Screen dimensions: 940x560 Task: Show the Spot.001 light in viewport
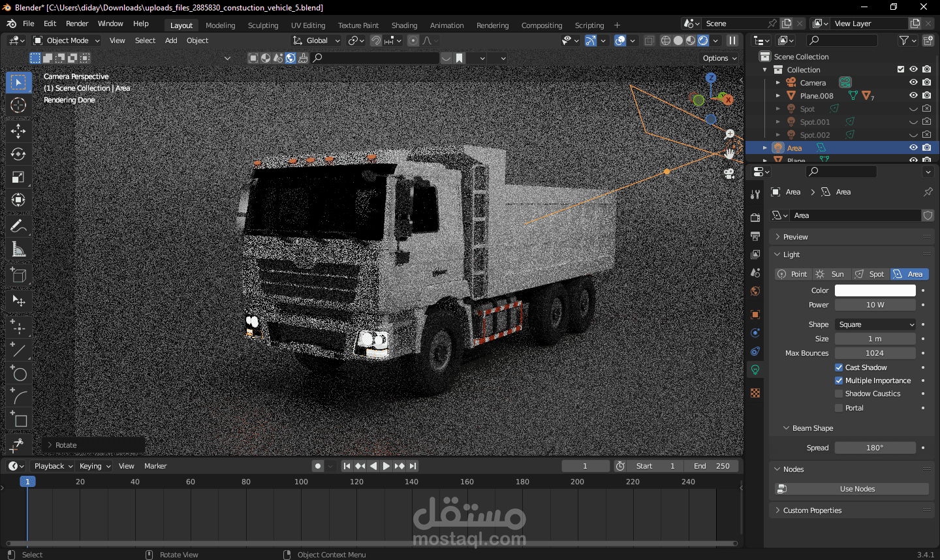point(913,121)
